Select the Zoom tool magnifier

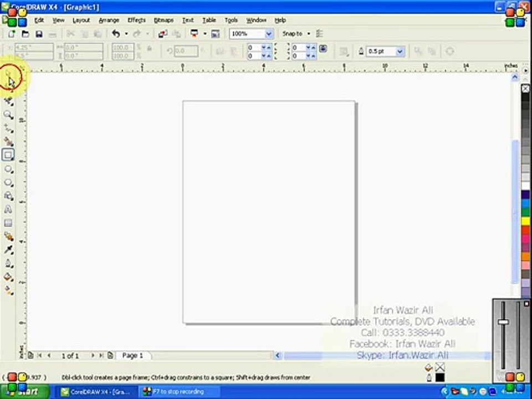8,115
